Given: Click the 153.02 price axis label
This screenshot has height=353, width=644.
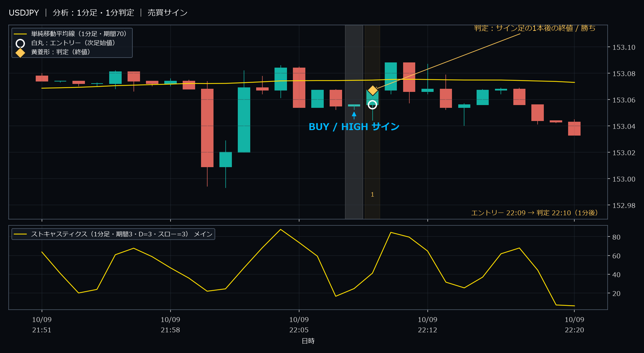Looking at the screenshot, I should click(x=624, y=153).
